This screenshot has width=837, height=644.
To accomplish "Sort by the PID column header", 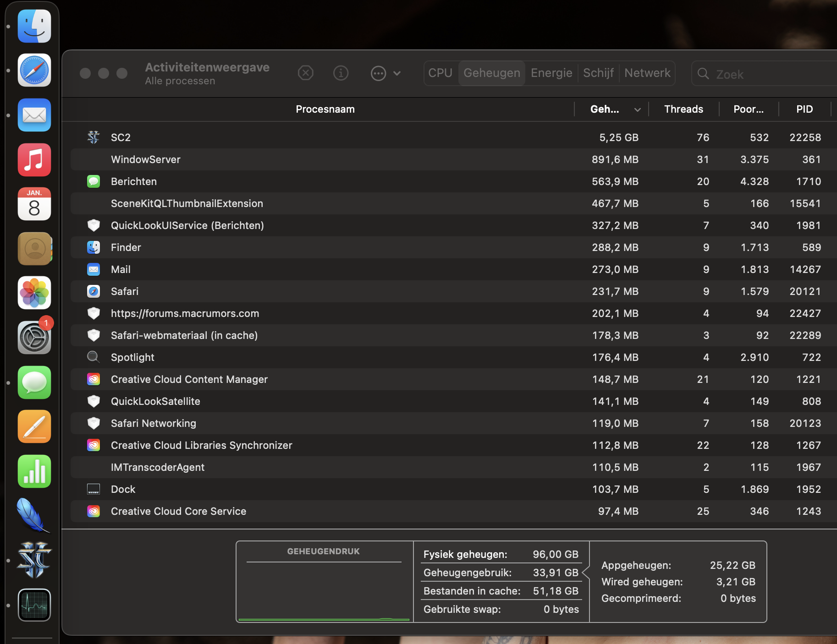I will click(804, 109).
